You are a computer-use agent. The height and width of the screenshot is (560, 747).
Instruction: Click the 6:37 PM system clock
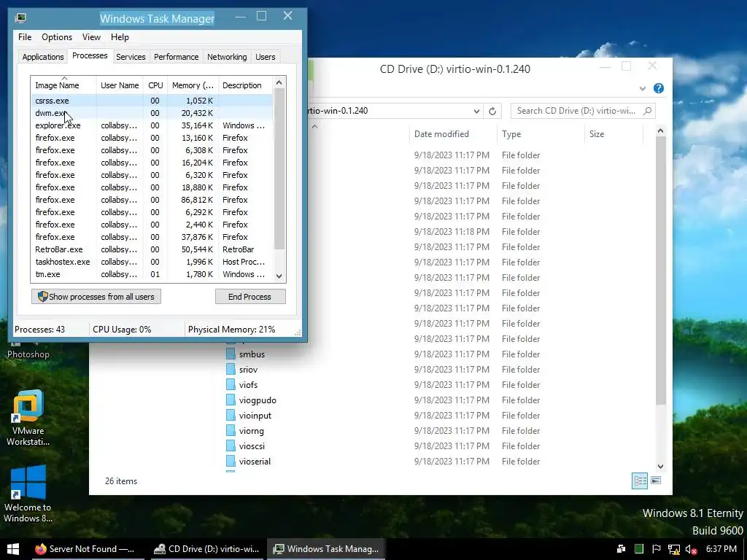(721, 548)
